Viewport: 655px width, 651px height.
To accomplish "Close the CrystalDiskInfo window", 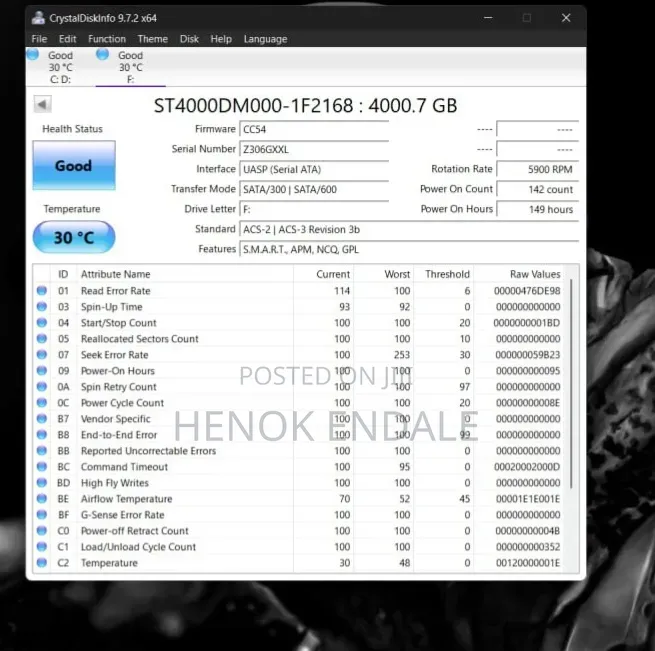I will click(566, 18).
